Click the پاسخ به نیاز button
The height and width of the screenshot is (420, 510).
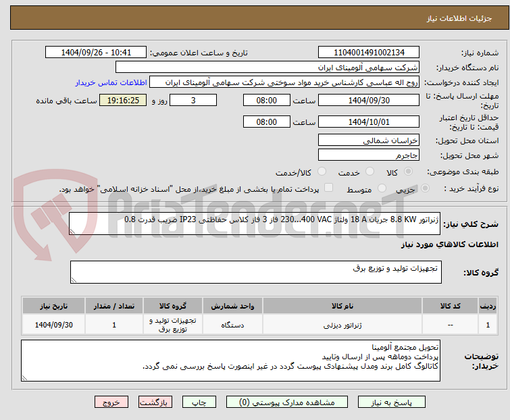[x=391, y=402]
